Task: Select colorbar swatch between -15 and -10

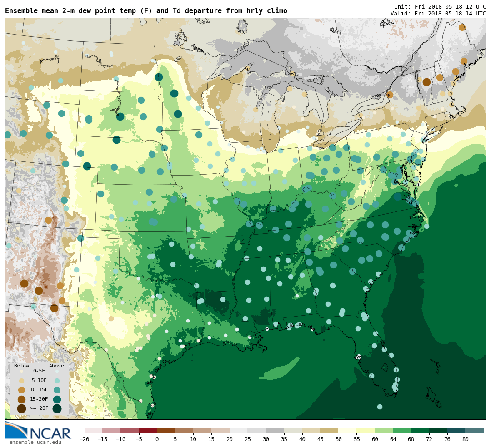Action: [112, 431]
